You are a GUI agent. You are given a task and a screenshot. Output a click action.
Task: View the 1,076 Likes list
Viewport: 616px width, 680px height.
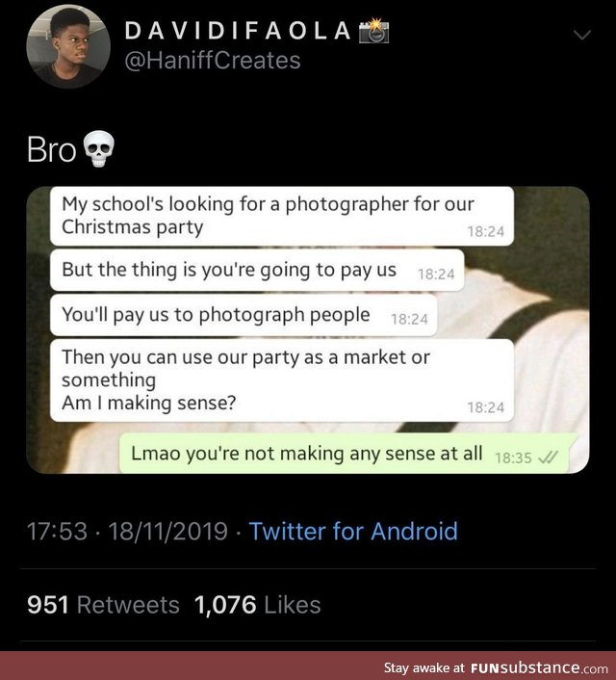[x=257, y=605]
